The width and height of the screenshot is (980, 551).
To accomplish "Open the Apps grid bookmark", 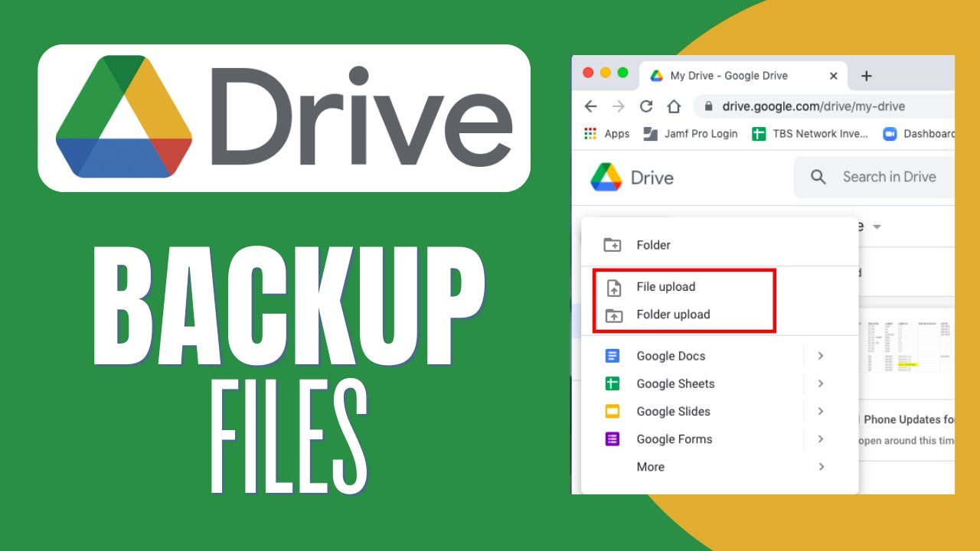I will [x=606, y=133].
